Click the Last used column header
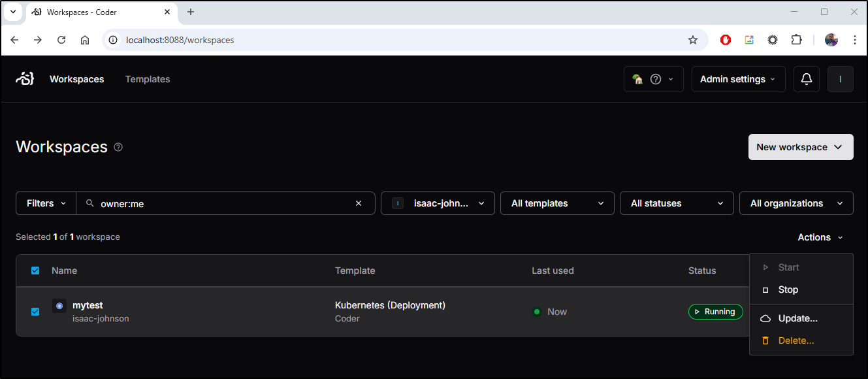The image size is (868, 379). (x=553, y=271)
